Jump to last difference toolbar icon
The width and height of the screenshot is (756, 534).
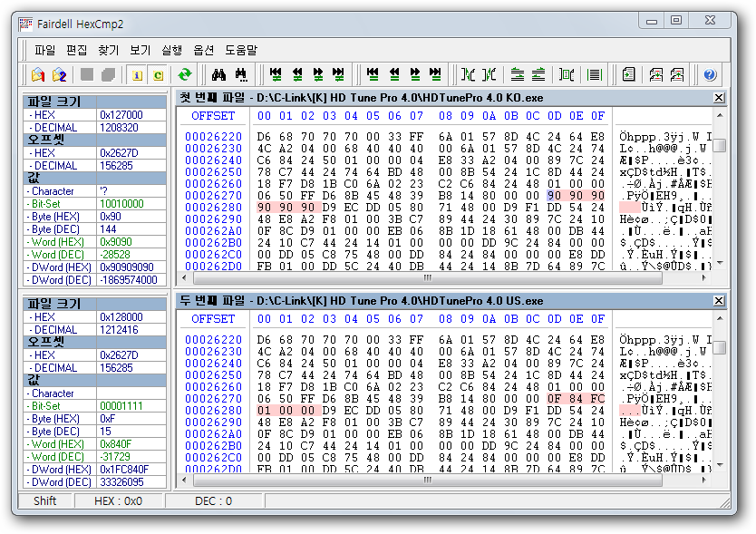pyautogui.click(x=338, y=75)
